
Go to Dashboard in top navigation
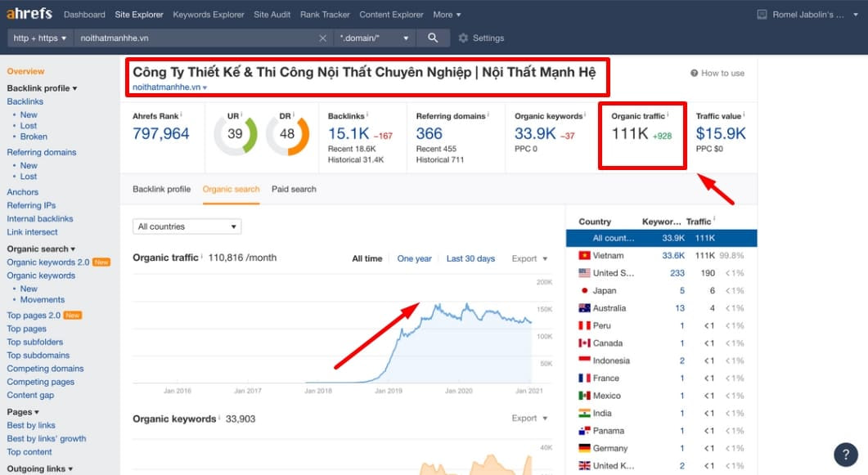pos(84,15)
